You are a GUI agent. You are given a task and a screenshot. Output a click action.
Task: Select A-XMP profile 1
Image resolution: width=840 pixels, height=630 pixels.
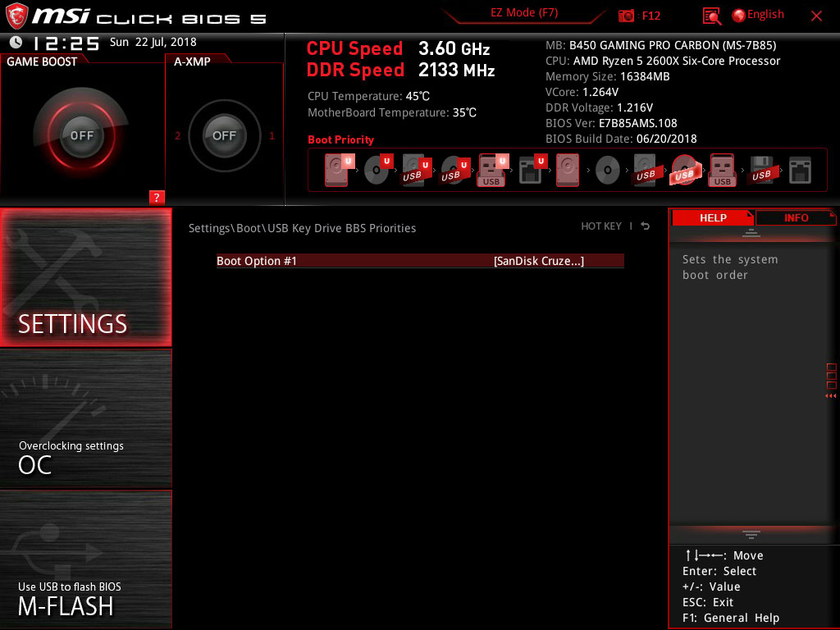(x=272, y=136)
